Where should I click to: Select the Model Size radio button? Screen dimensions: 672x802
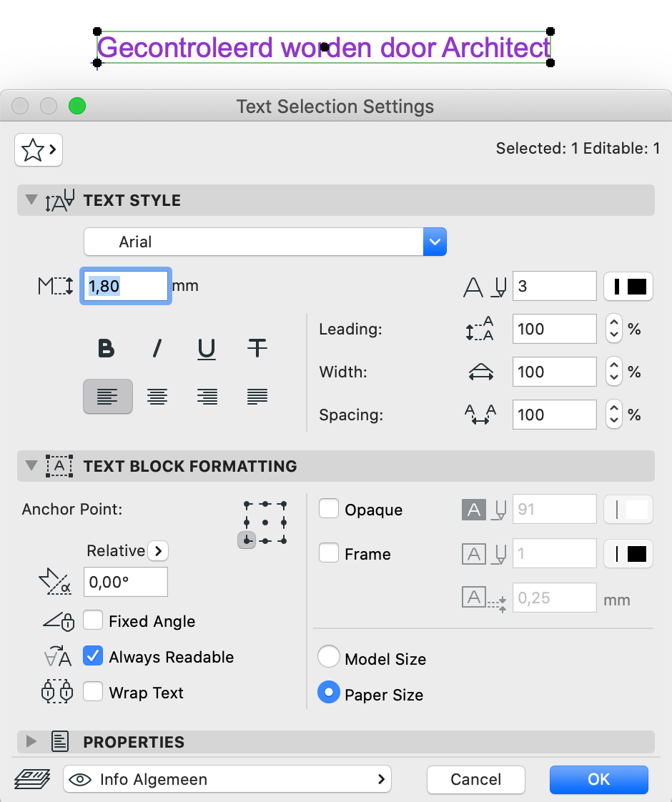point(328,657)
